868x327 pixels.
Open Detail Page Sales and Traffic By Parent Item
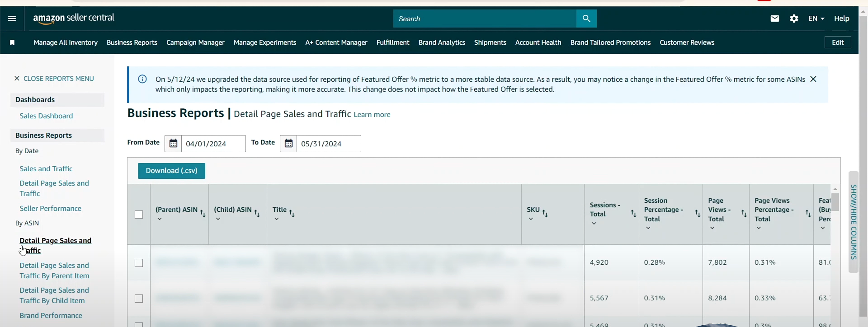(x=54, y=271)
